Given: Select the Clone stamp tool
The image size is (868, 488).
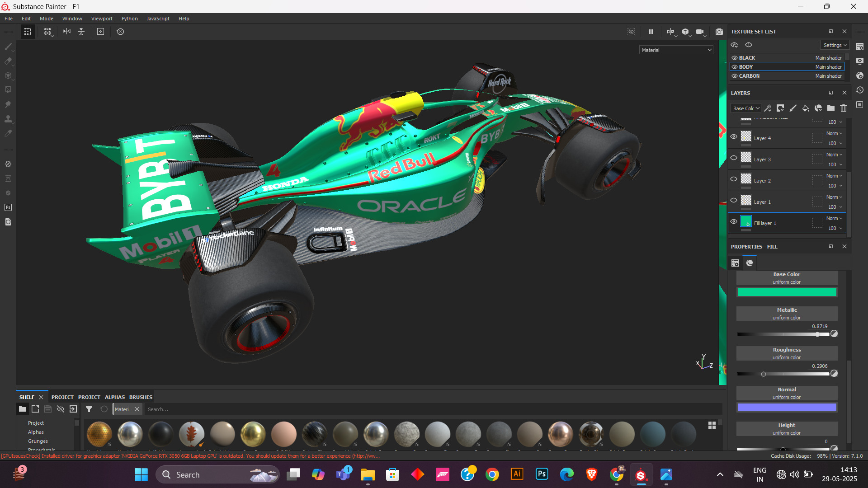Looking at the screenshot, I should (x=8, y=119).
